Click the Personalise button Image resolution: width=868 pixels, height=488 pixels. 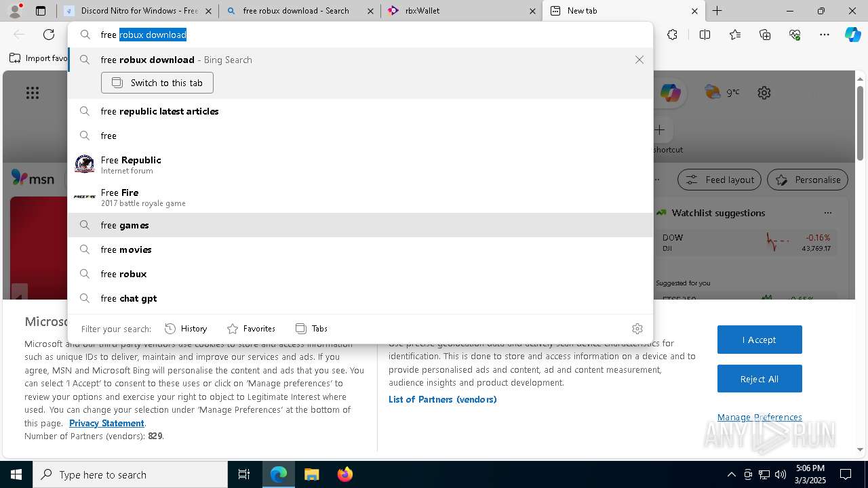808,180
